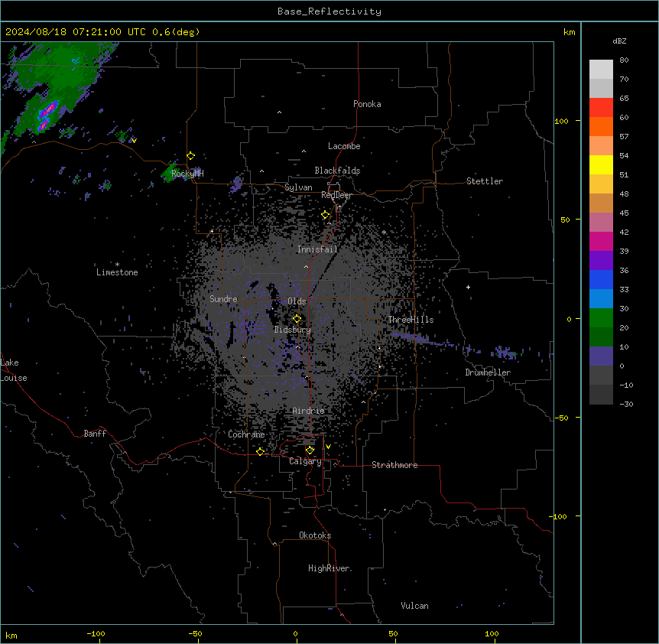This screenshot has width=659, height=644.
Task: Select the royal blue 36-33 dBZ swatch
Action: 601,280
